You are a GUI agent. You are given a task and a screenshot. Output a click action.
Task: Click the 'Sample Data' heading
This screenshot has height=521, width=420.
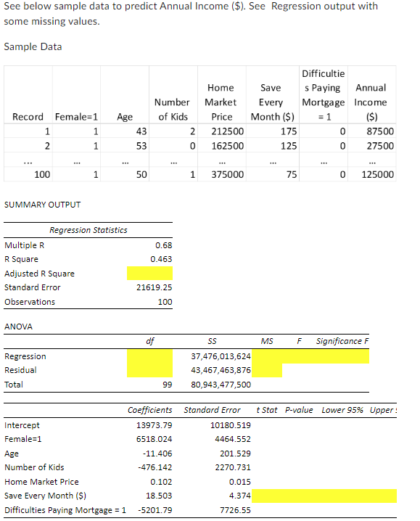click(x=33, y=46)
